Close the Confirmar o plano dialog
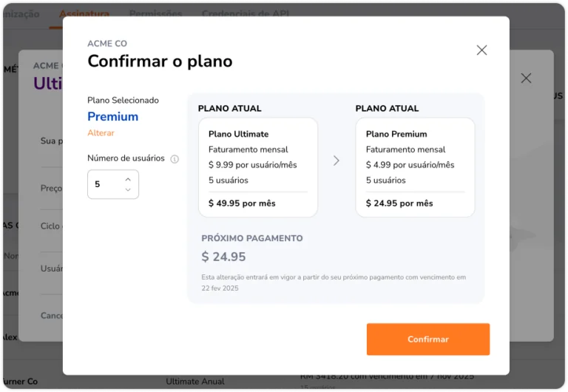Image resolution: width=568 pixels, height=392 pixels. (x=481, y=50)
